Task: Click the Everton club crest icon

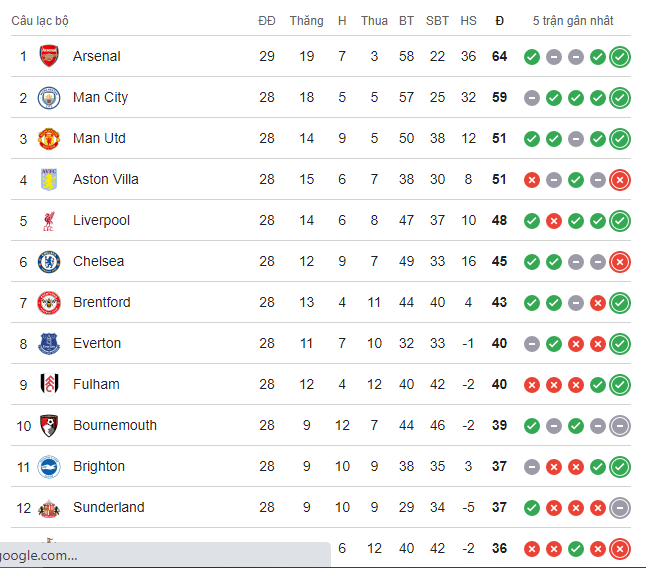Action: tap(49, 344)
